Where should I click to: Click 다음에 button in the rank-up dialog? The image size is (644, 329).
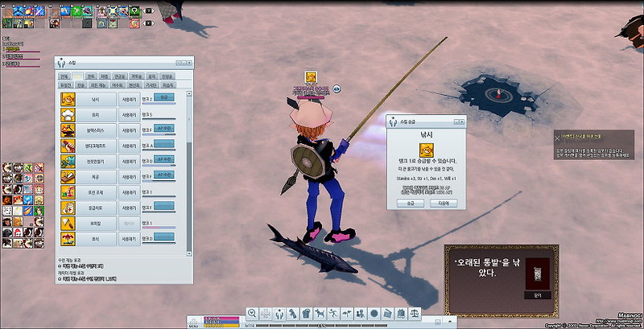[x=444, y=203]
